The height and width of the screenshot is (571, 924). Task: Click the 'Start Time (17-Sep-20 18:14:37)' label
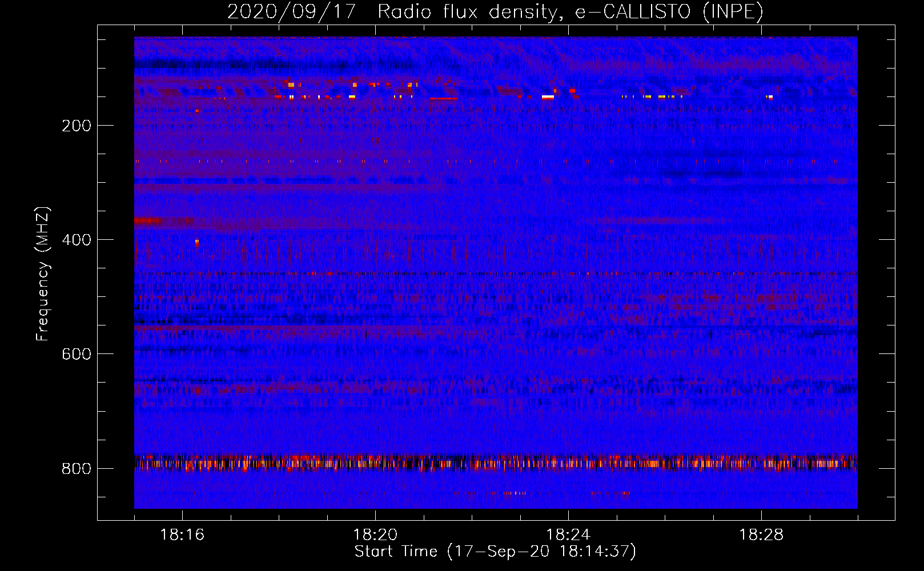click(x=495, y=552)
